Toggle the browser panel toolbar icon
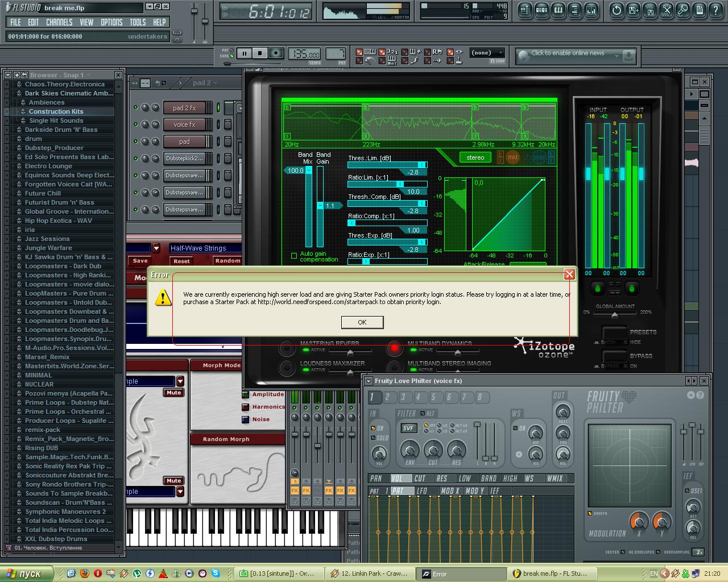This screenshot has width=728, height=582. click(574, 10)
